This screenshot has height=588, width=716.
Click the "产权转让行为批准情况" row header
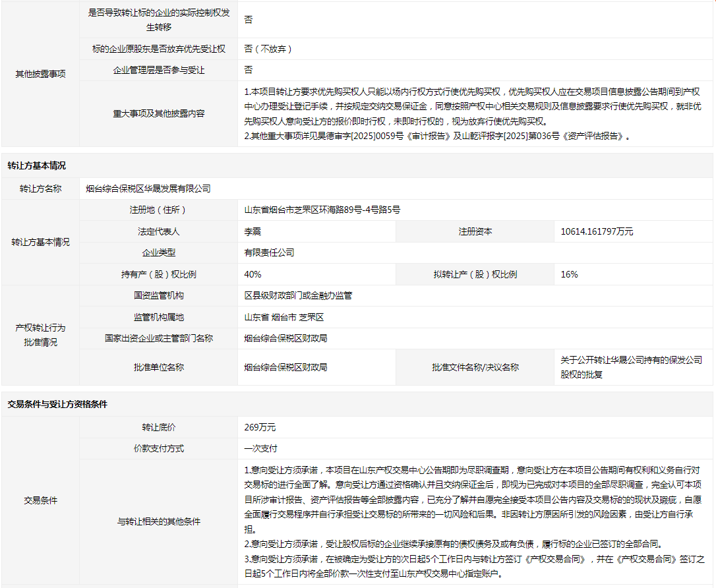coord(40,335)
